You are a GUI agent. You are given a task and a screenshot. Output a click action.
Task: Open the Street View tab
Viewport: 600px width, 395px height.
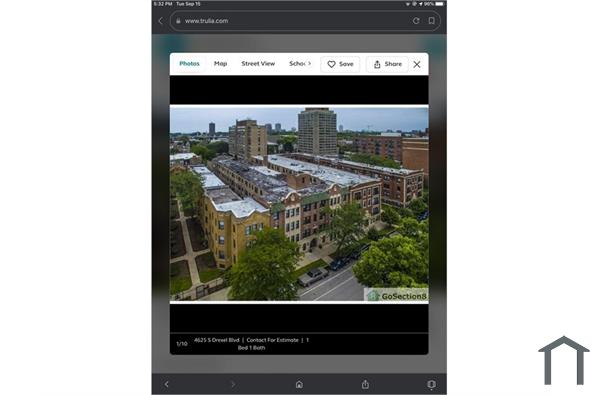tap(258, 64)
